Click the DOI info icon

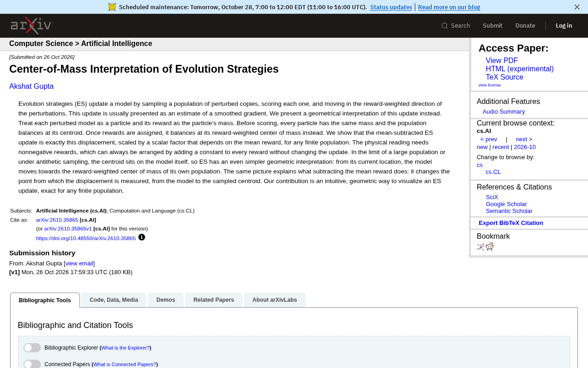pos(141,237)
